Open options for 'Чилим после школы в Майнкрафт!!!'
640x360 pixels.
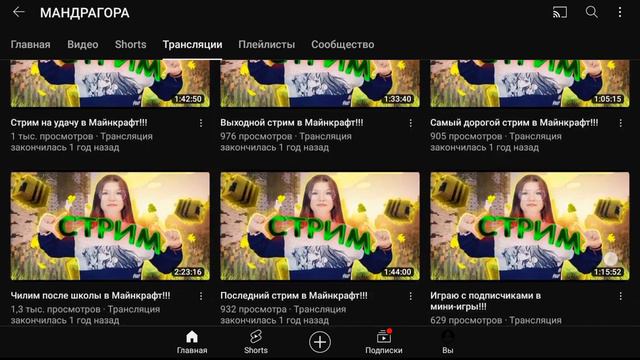(201, 296)
